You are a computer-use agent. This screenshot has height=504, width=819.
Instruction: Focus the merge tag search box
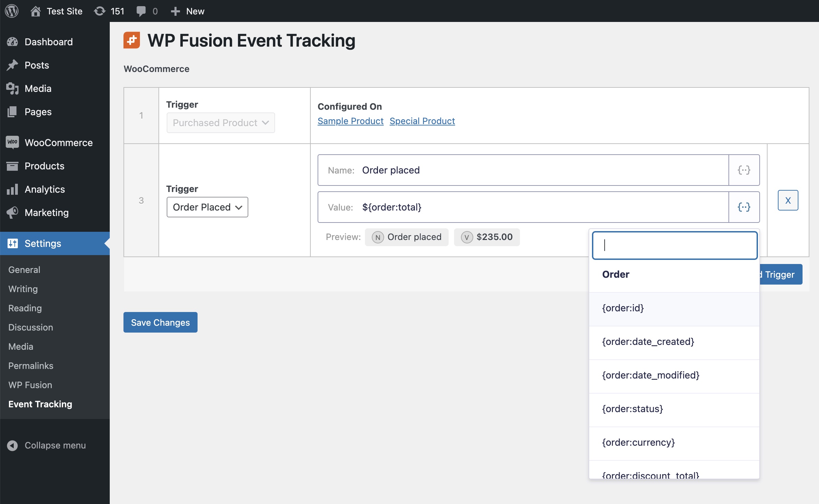[x=674, y=245]
